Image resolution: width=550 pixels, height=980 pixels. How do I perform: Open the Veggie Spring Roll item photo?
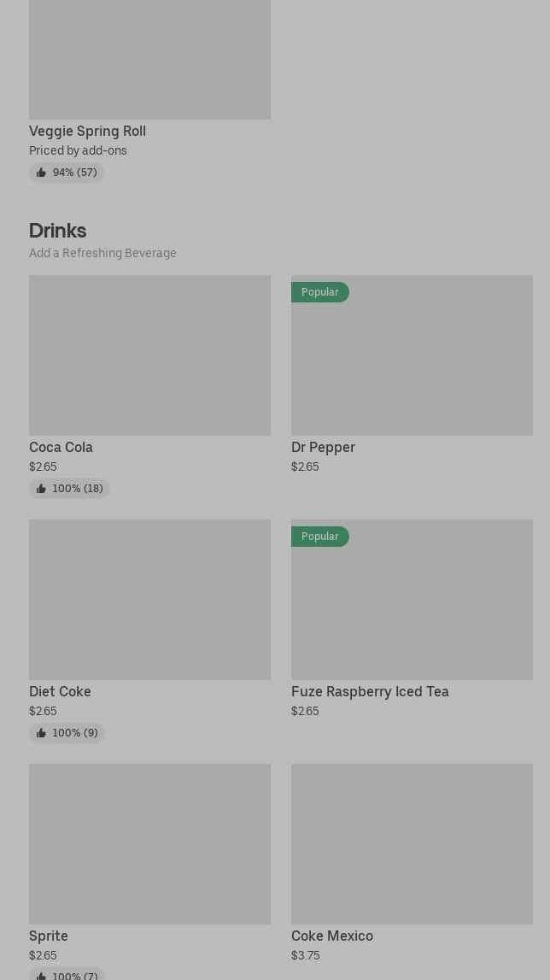[x=149, y=59]
